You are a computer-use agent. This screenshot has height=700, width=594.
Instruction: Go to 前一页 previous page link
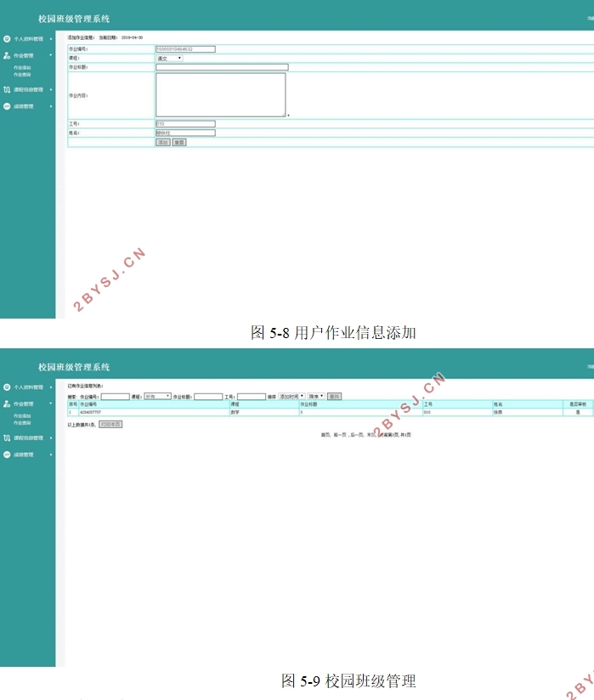(340, 434)
